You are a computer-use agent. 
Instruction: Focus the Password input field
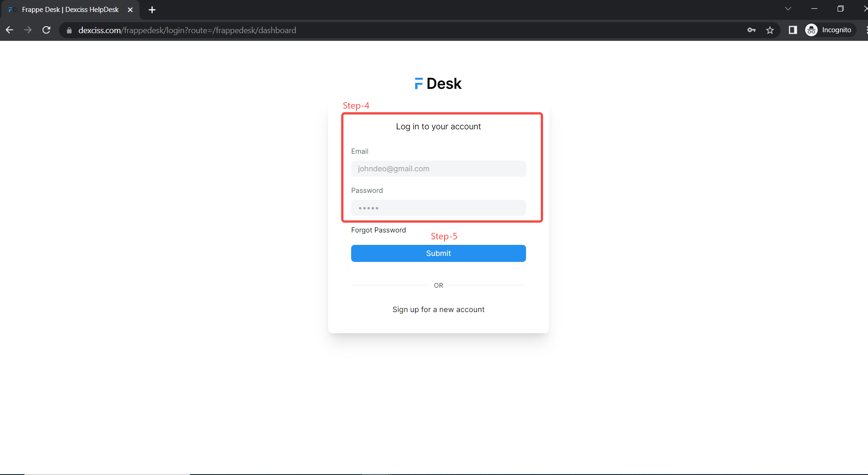(438, 208)
